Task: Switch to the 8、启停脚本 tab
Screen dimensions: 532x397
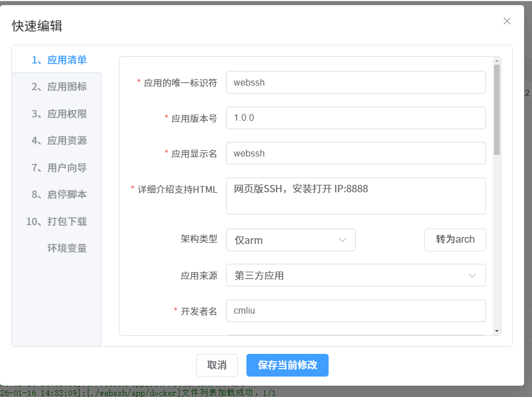Action: (x=59, y=195)
